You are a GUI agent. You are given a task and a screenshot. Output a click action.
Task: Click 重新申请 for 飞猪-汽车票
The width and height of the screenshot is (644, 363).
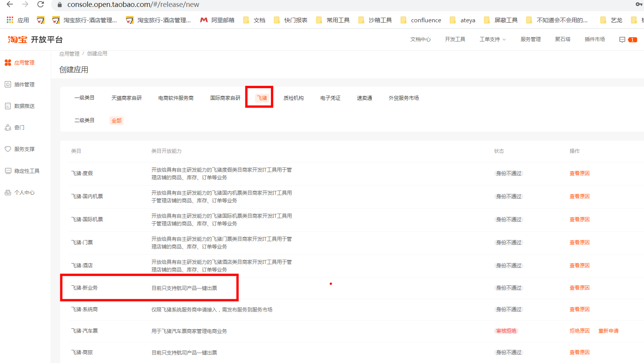click(x=608, y=331)
